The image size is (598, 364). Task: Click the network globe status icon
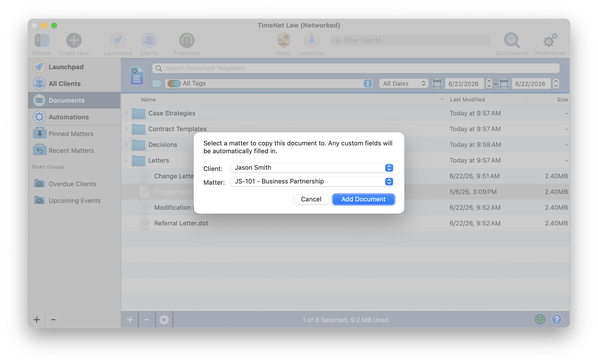[x=540, y=320]
